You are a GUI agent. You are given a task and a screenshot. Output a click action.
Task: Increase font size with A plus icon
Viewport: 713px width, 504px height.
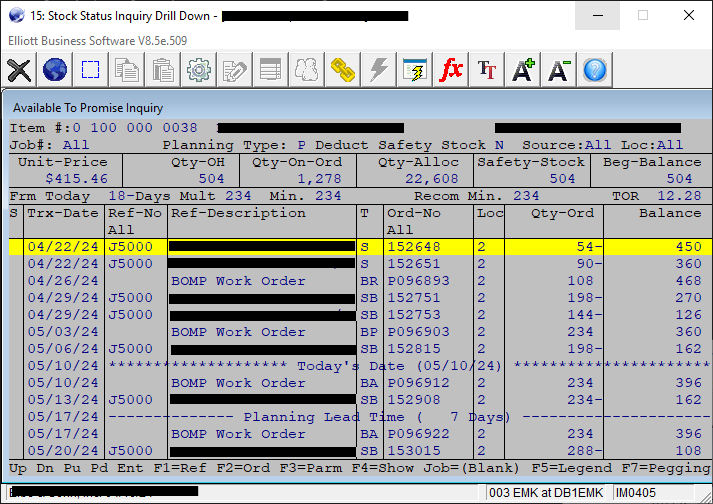coord(523,70)
